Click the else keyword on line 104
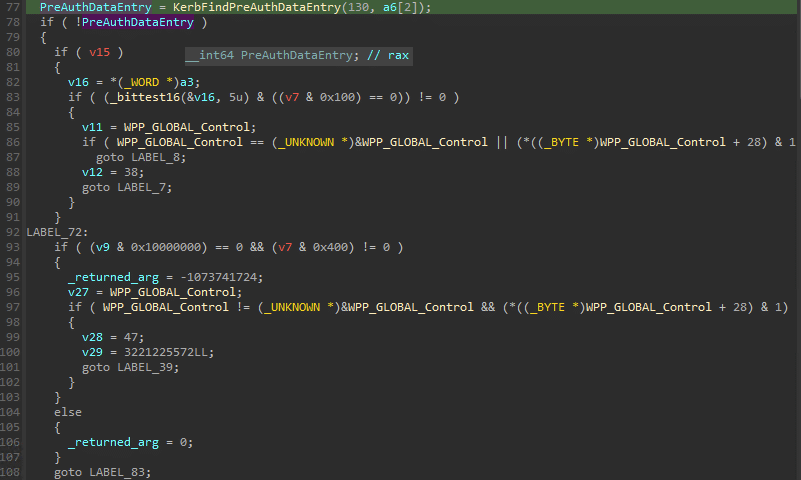Viewport: 801px width, 480px height. point(68,412)
